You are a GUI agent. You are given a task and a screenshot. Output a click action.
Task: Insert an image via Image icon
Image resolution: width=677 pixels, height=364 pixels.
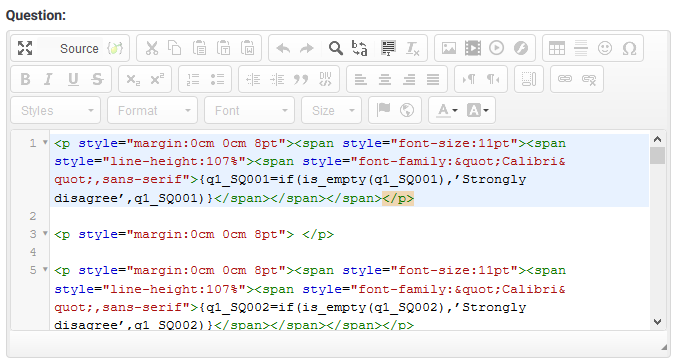pyautogui.click(x=449, y=48)
